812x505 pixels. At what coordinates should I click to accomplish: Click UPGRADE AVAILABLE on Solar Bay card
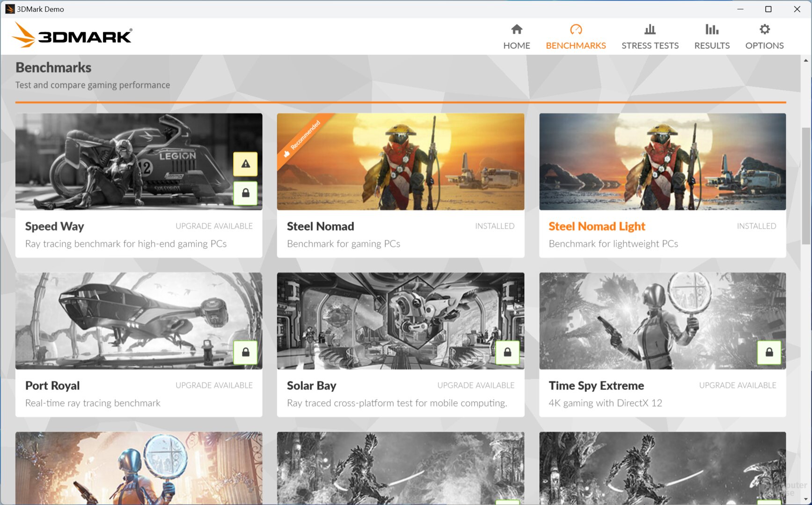475,385
